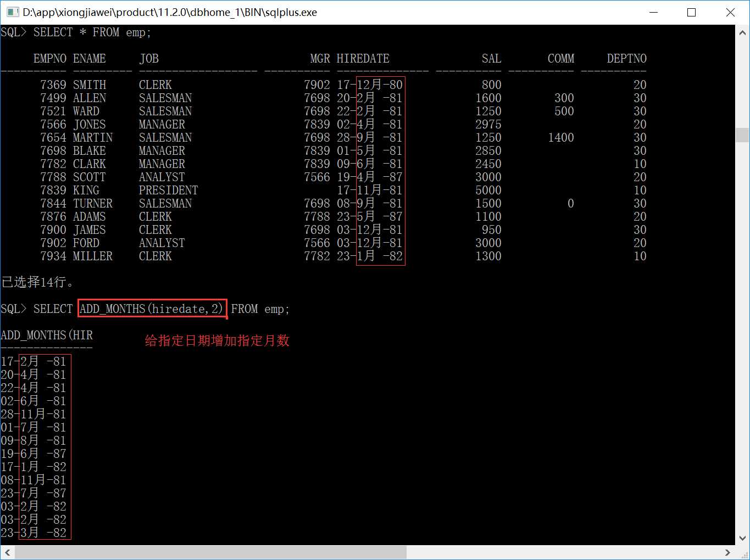Click the SELECT * FROM emp command
This screenshot has height=560, width=750.
[x=92, y=32]
